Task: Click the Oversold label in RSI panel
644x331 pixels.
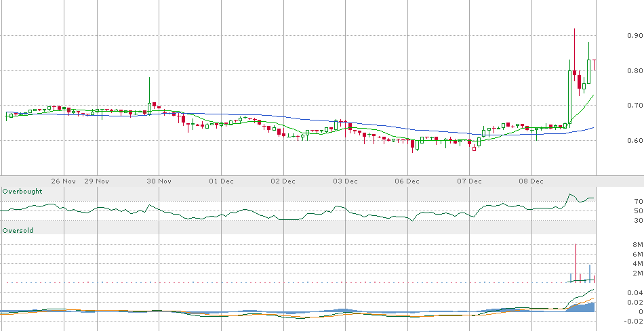Action: coord(18,231)
